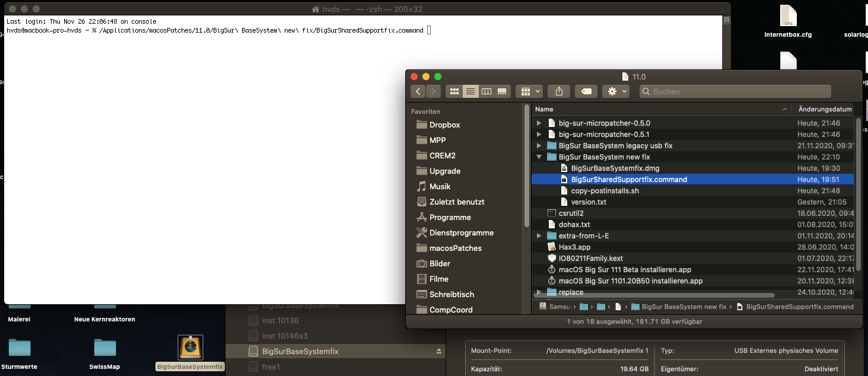Switch Finder to list view
Screen dimensions: 868x376
[x=470, y=91]
